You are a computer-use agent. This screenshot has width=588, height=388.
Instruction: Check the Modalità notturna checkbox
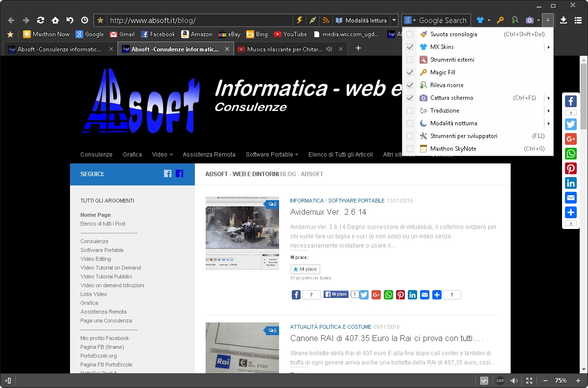point(410,123)
